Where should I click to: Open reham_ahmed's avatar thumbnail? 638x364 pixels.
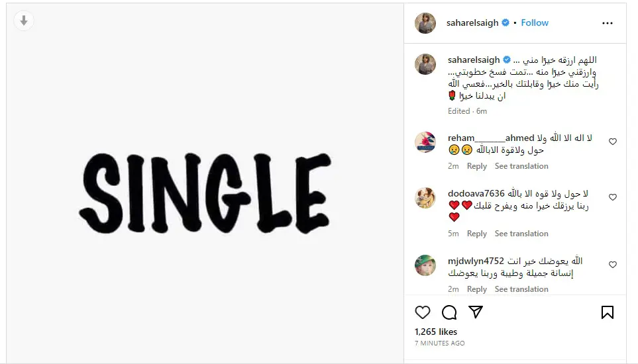point(425,142)
